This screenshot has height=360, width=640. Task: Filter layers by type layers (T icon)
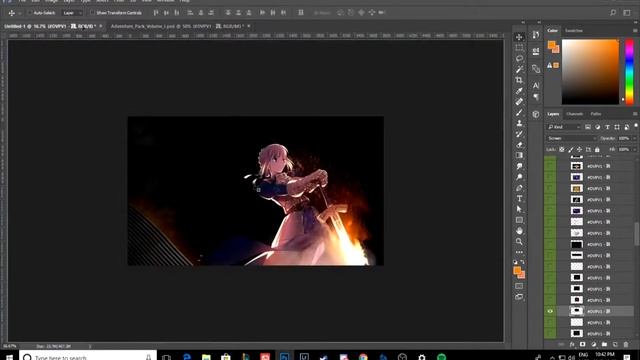click(x=607, y=127)
